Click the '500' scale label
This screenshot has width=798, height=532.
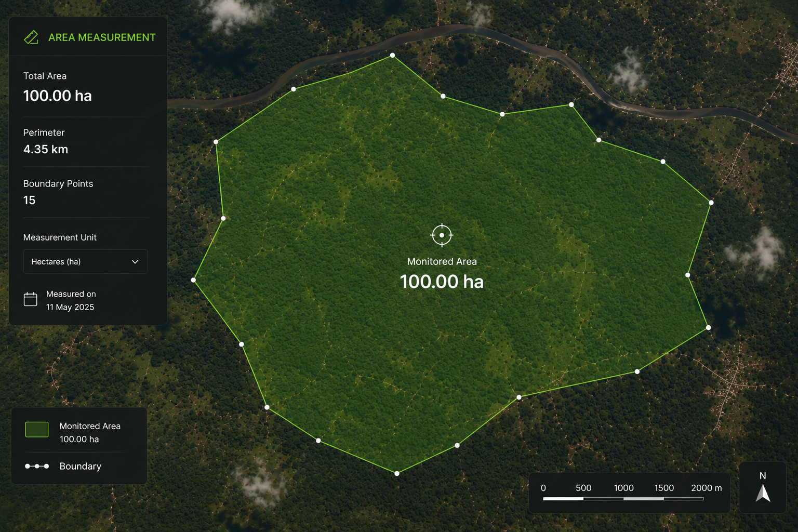(583, 488)
